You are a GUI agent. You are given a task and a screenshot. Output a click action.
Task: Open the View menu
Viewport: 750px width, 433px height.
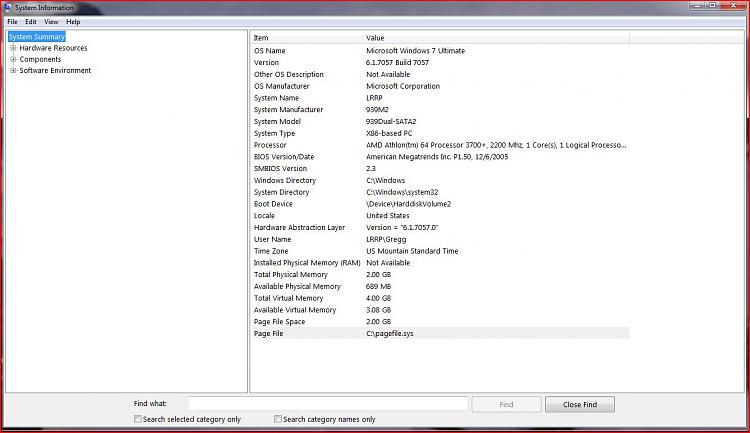pyautogui.click(x=51, y=22)
